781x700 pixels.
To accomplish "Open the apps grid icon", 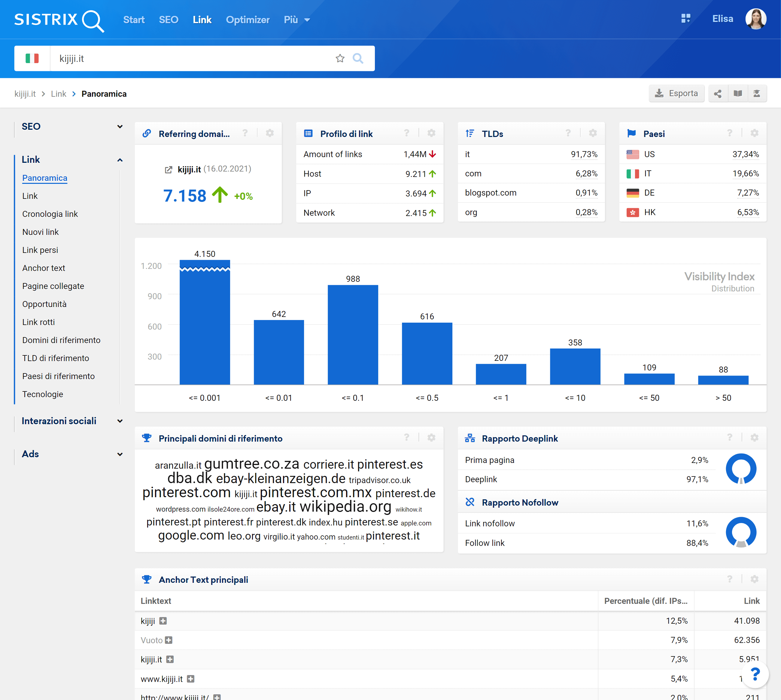I will click(686, 18).
